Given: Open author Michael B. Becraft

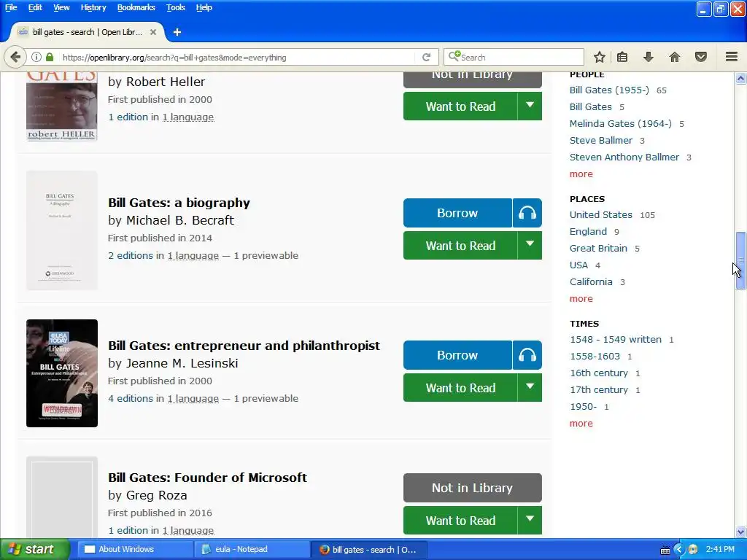Looking at the screenshot, I should point(180,220).
